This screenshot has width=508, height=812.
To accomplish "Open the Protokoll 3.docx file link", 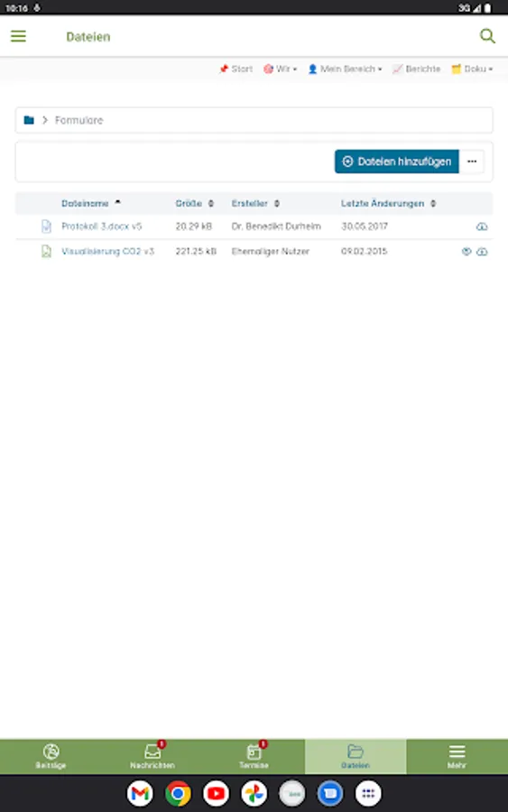I will pyautogui.click(x=101, y=226).
